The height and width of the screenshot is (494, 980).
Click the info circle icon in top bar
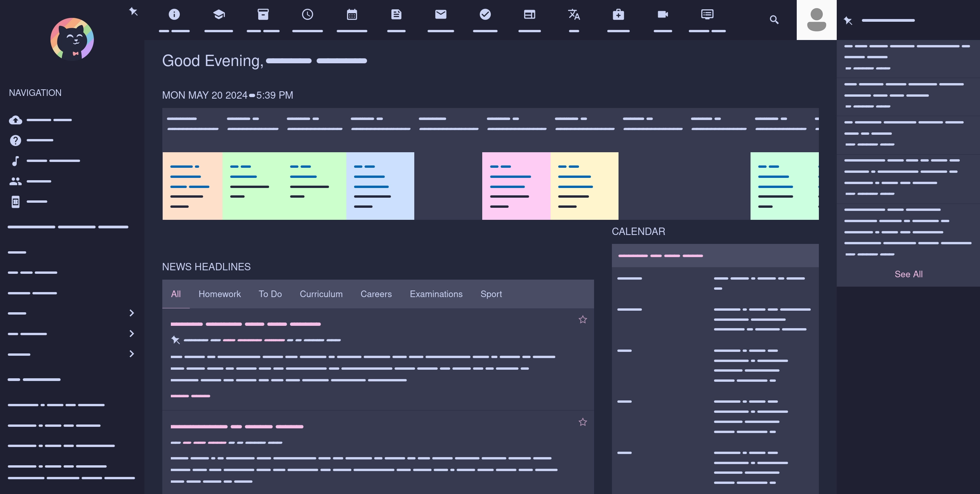click(x=174, y=15)
